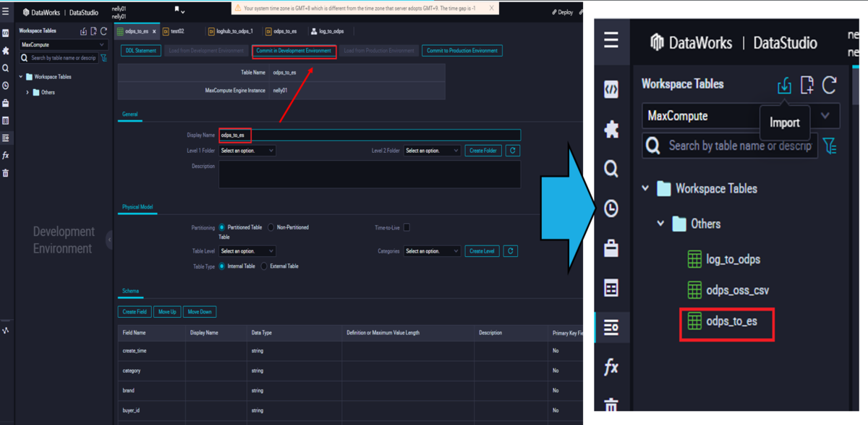Click the new table icon in the main window's Workspace Tables header
The width and height of the screenshot is (868, 425).
pos(93,31)
